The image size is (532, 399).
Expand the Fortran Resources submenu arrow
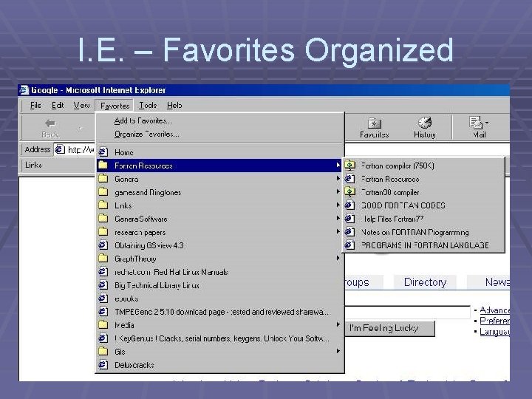(338, 166)
